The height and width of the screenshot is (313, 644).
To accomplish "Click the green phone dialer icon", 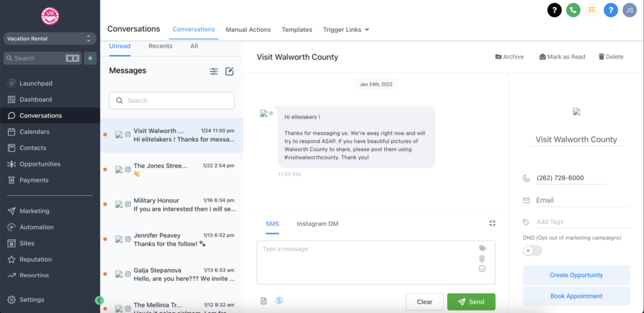I will point(573,10).
